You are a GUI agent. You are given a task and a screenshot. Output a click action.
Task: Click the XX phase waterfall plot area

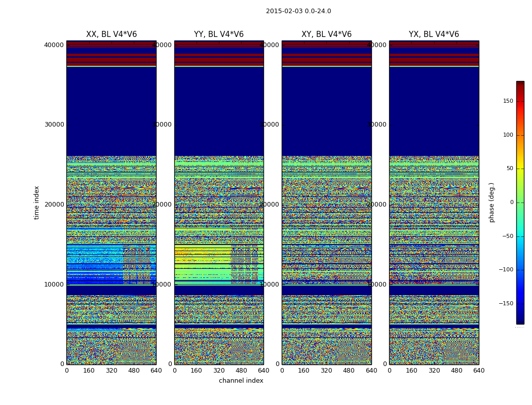click(111, 202)
